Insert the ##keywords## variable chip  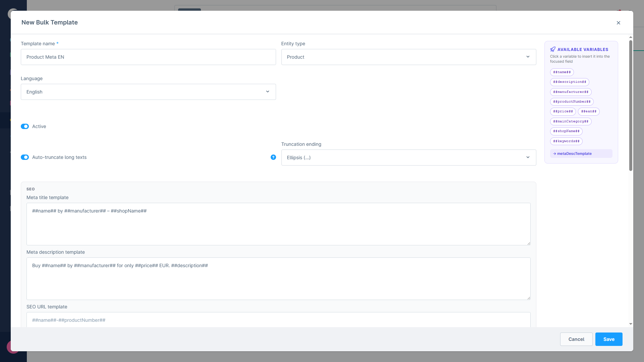[x=566, y=141]
